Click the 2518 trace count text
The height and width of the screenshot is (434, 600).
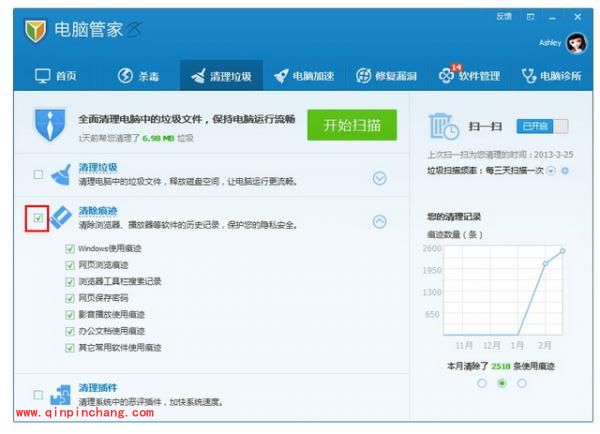(501, 367)
